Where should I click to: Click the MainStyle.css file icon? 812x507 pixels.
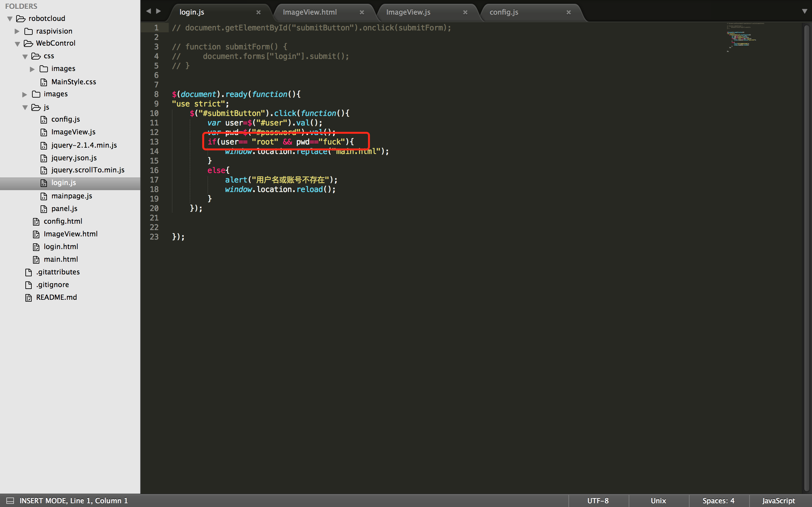point(44,82)
